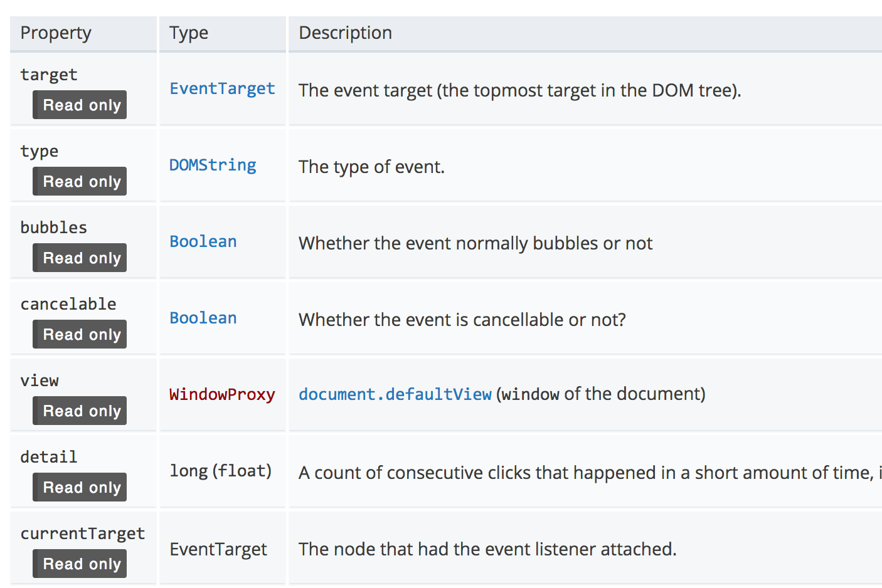Click the Read only badge under target
Viewport: 882px width, 588px height.
[x=80, y=105]
